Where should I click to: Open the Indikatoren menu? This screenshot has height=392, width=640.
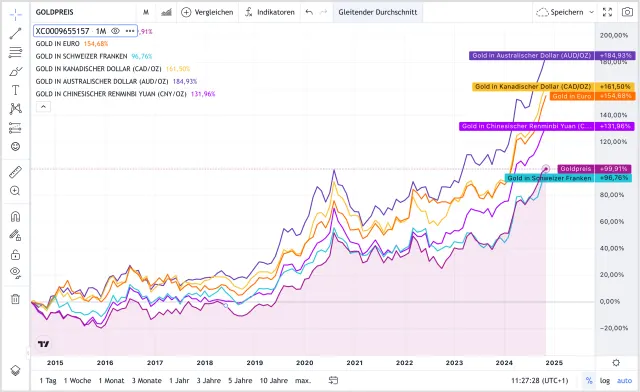270,12
